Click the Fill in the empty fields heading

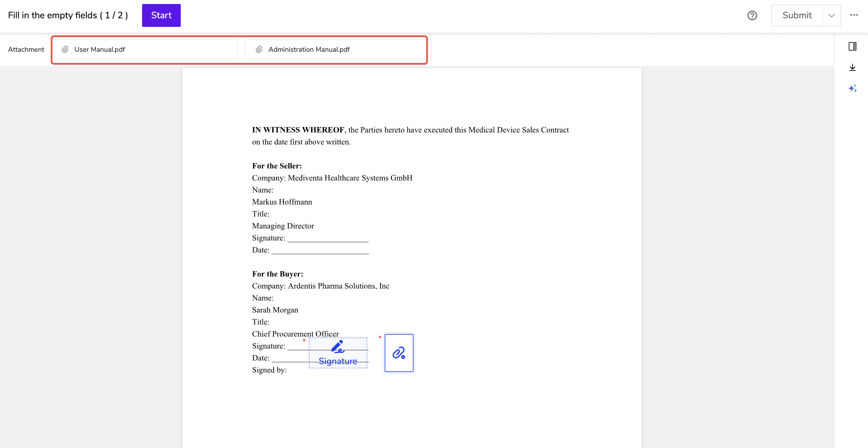pos(68,15)
